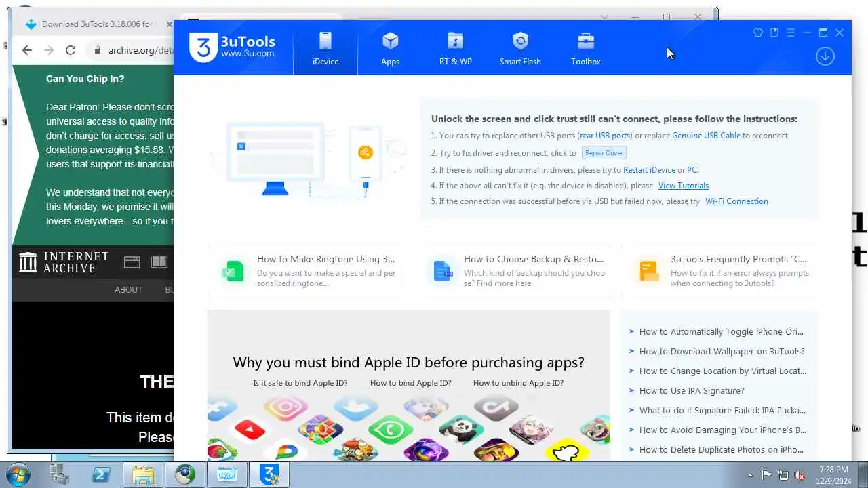This screenshot has width=868, height=488.
Task: Click 'Is it safe to bind Apple ID?'
Action: coord(300,383)
